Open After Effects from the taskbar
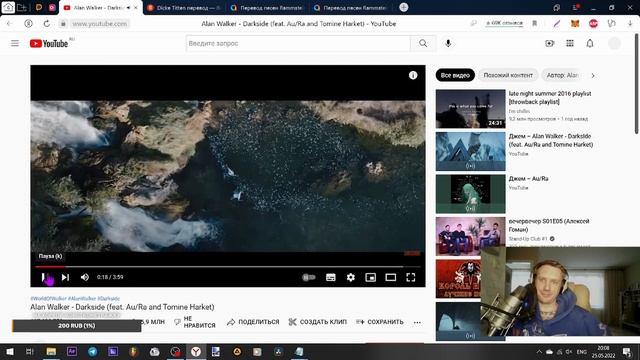 (x=72, y=351)
